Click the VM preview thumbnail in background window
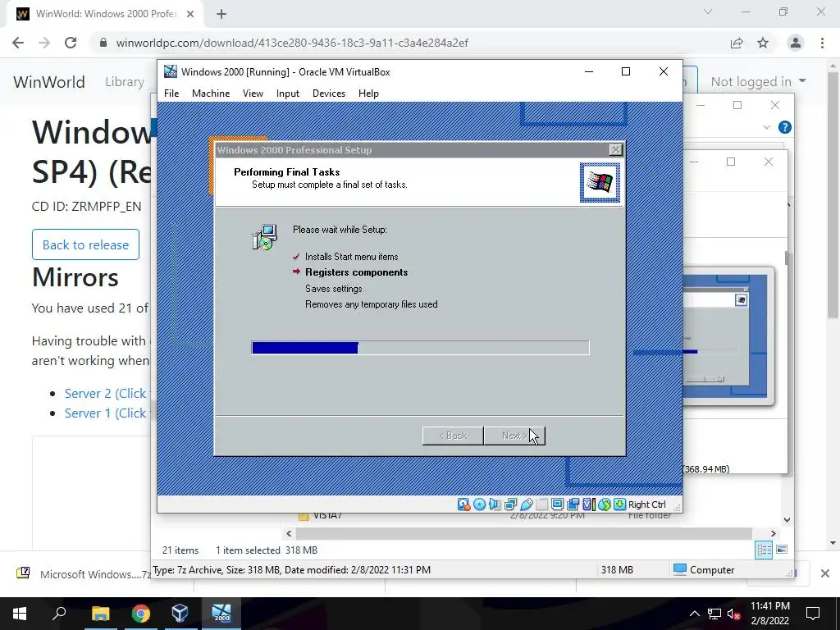840x630 pixels. (x=728, y=336)
